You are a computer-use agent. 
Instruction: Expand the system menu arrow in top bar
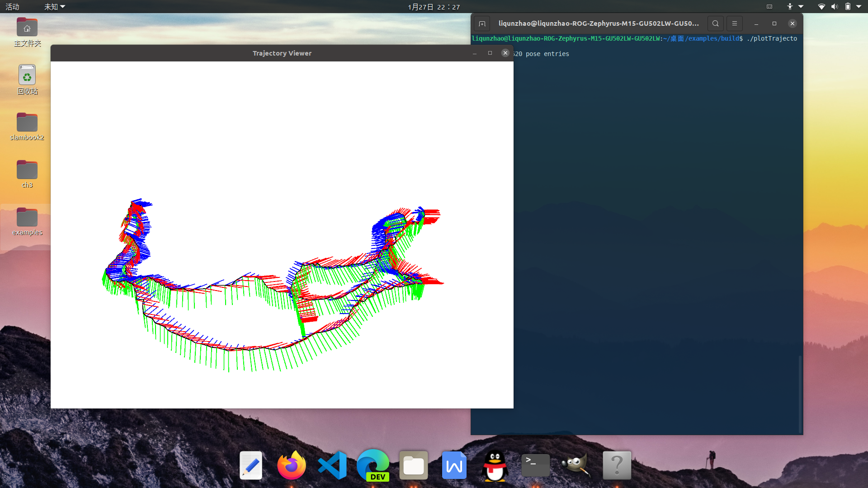pos(859,7)
